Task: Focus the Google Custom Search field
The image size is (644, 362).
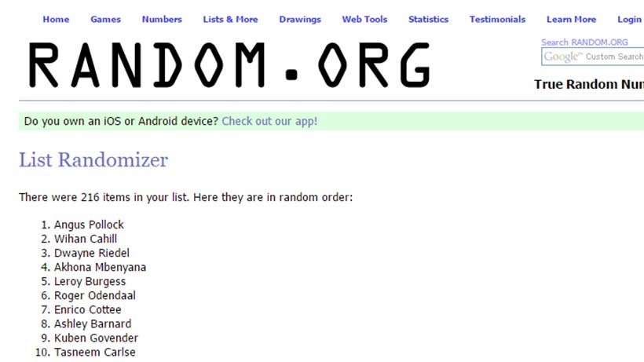Action: (593, 57)
